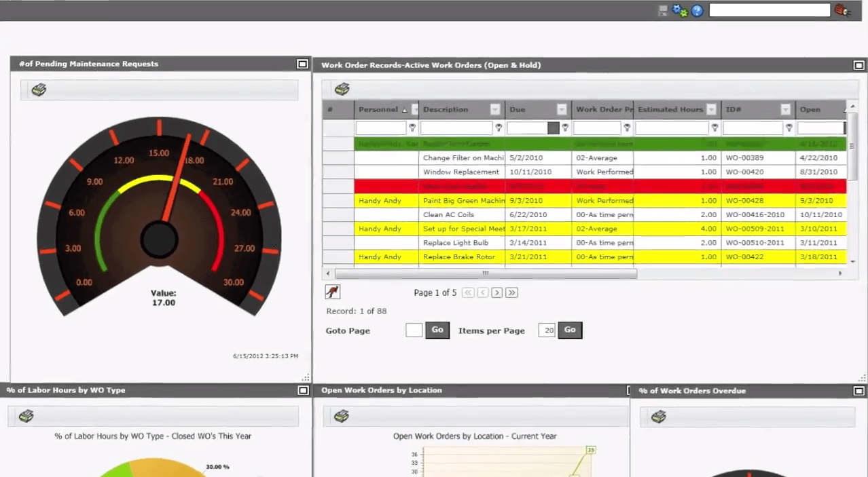Click the save disk icon in top toolbar

662,10
